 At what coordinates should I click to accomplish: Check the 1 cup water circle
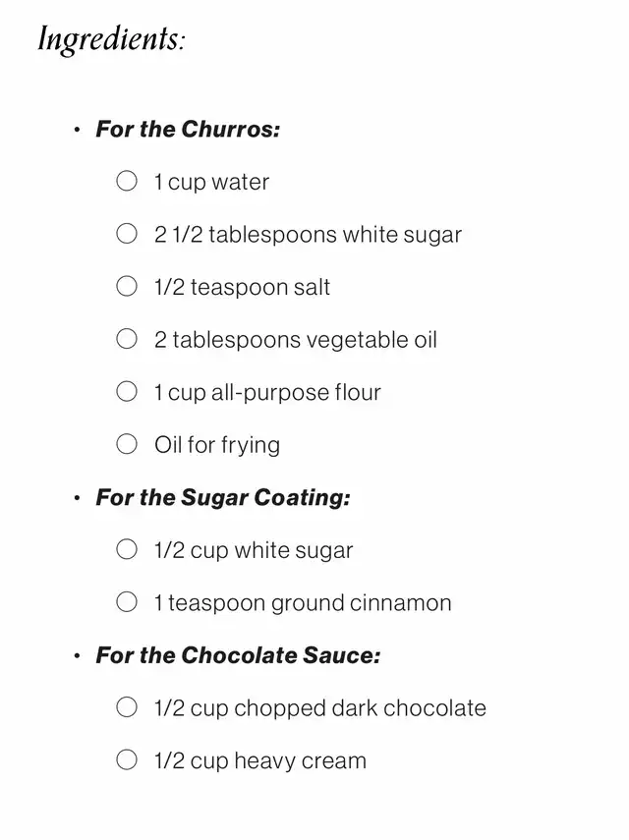pyautogui.click(x=127, y=181)
